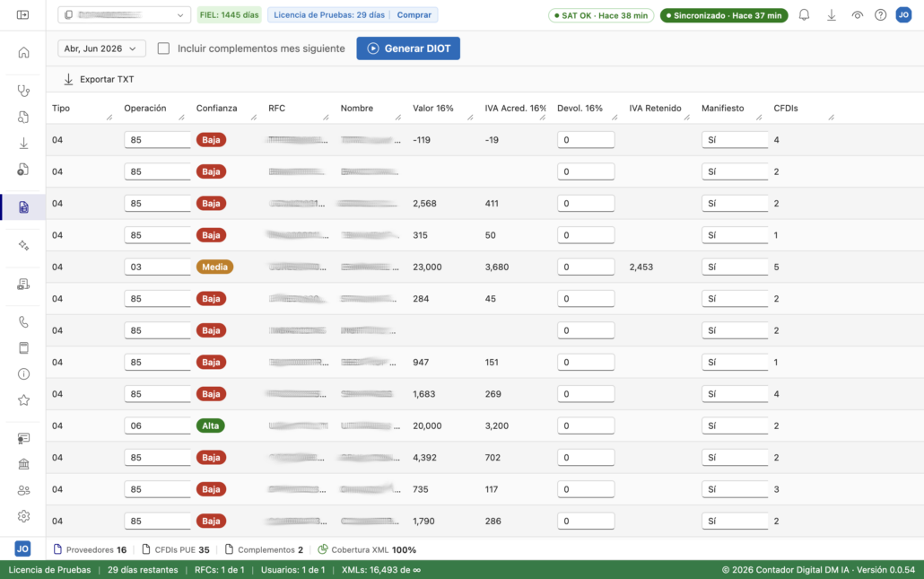Open settings gear in sidebar
This screenshot has height=579, width=924.
pyautogui.click(x=23, y=516)
